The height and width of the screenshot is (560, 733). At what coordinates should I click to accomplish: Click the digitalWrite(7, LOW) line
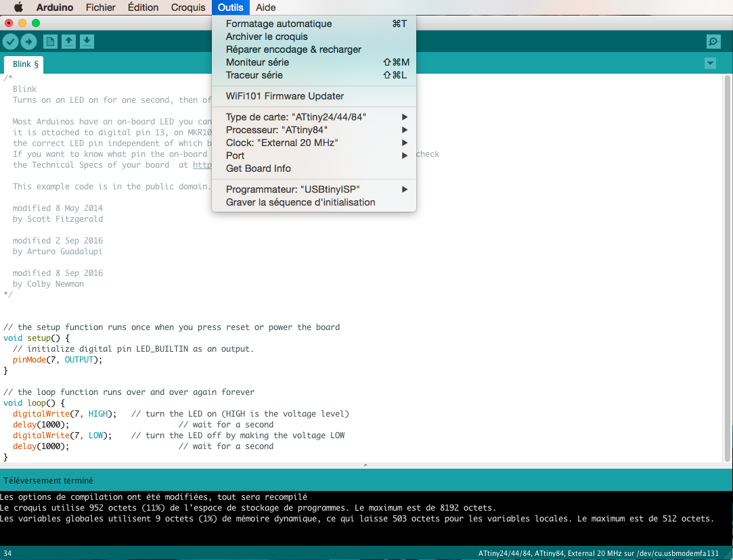[62, 436]
